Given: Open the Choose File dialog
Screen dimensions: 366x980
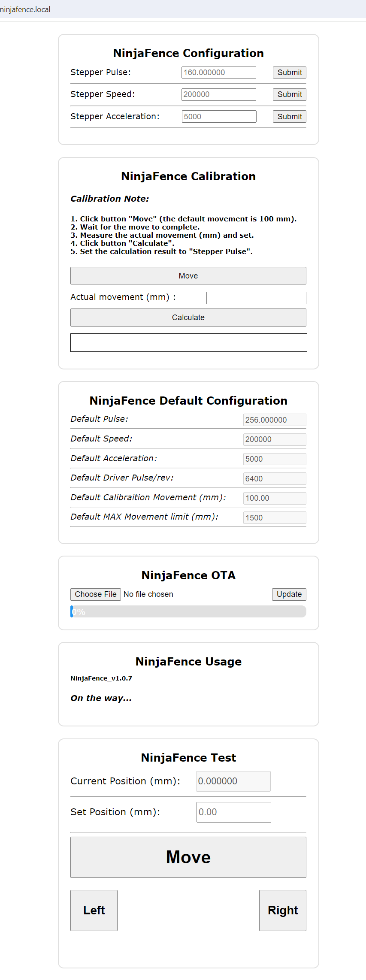Looking at the screenshot, I should pyautogui.click(x=96, y=594).
